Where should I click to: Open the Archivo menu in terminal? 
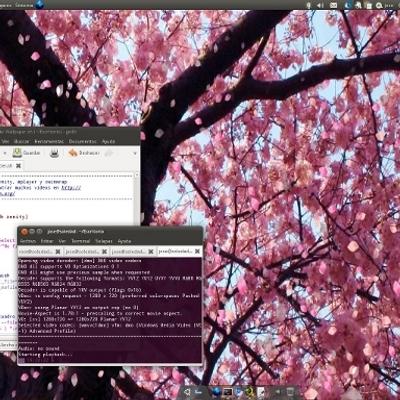[x=28, y=241]
